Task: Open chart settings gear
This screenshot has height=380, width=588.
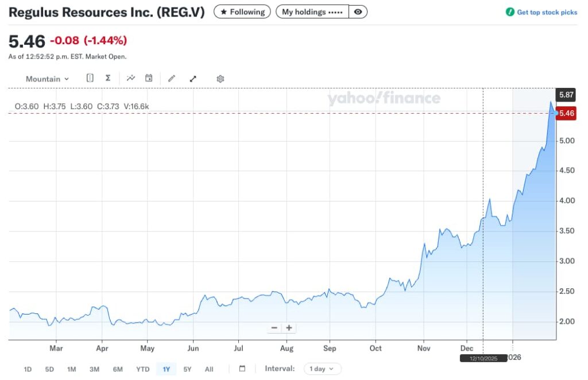Action: (x=220, y=79)
